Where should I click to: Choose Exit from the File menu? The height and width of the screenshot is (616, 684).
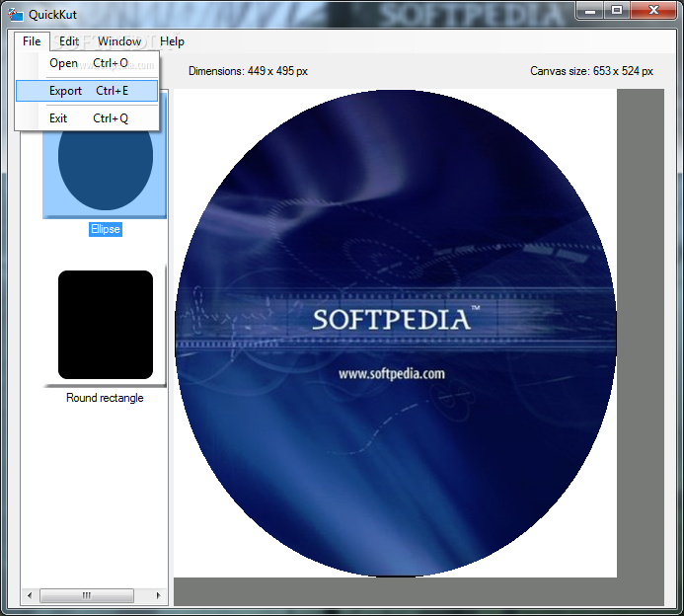87,118
